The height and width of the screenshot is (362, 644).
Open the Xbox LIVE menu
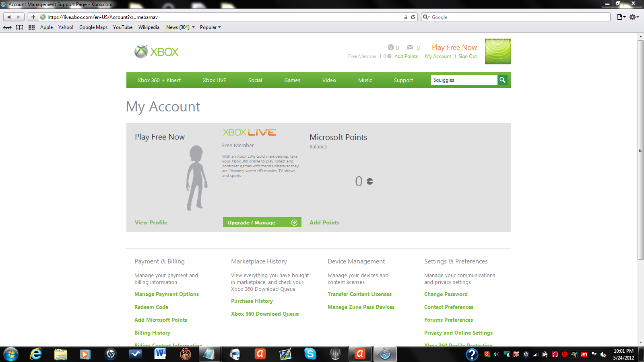[x=215, y=80]
